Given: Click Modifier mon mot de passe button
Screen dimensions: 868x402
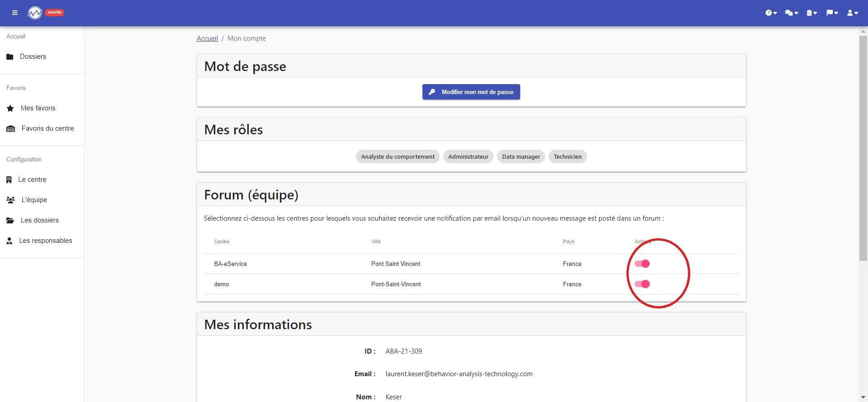Looking at the screenshot, I should (471, 92).
